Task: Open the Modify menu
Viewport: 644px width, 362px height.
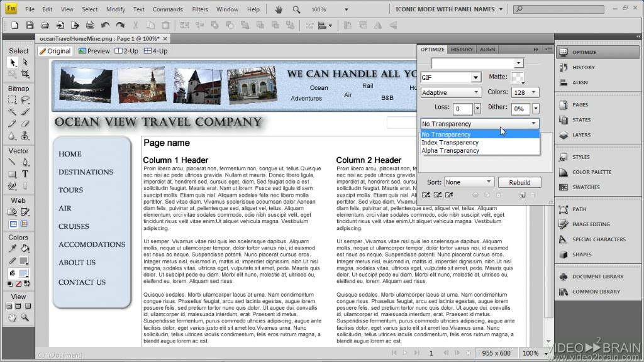Action: pos(116,9)
